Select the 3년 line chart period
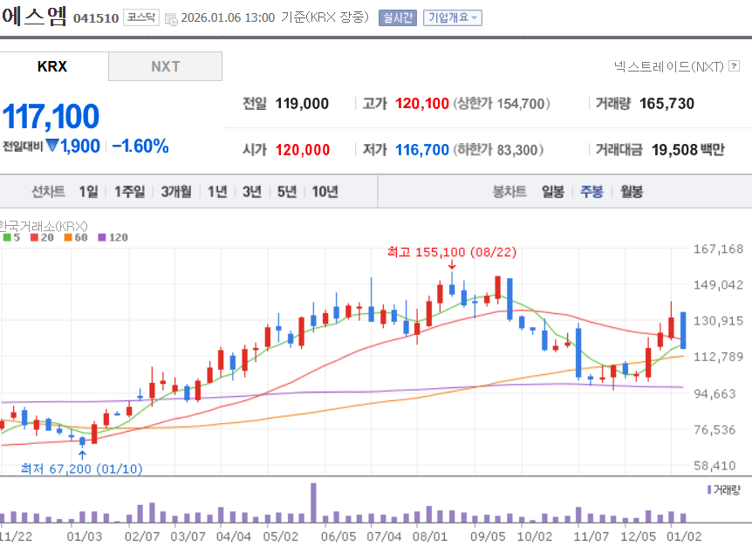Image resolution: width=752 pixels, height=560 pixels. 252,192
